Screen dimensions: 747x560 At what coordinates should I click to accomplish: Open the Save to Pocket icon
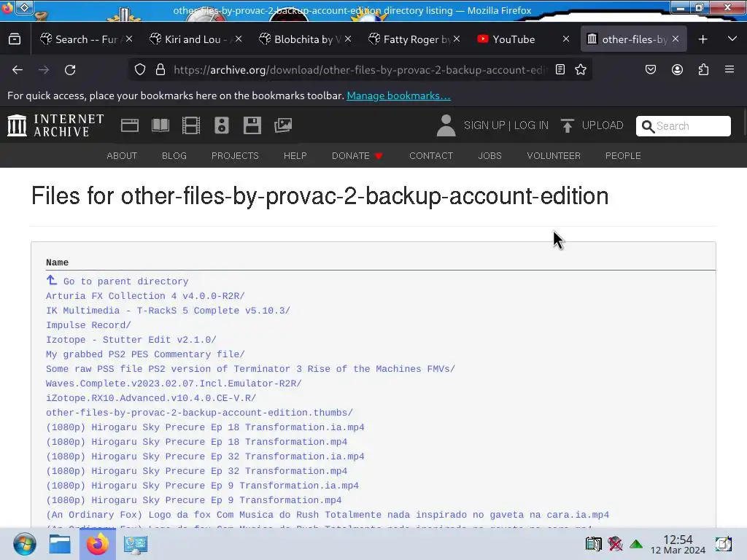(650, 69)
